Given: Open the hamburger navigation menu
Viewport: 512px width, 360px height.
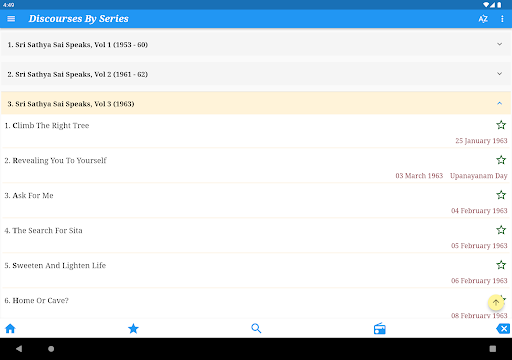Looking at the screenshot, I should coord(11,19).
